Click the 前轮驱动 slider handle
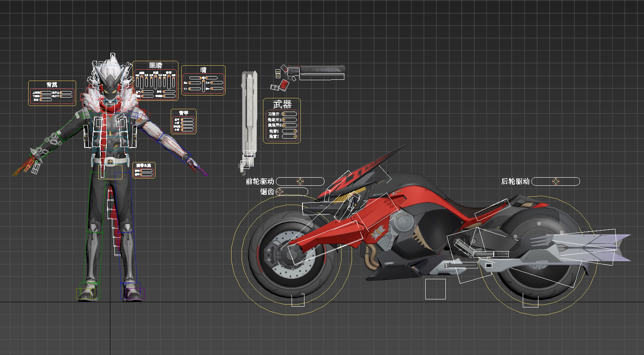 (300, 181)
